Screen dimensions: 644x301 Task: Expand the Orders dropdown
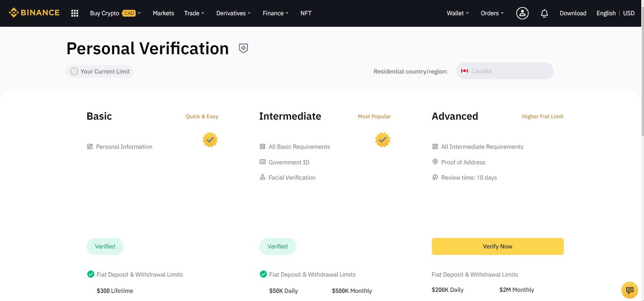[x=492, y=13]
